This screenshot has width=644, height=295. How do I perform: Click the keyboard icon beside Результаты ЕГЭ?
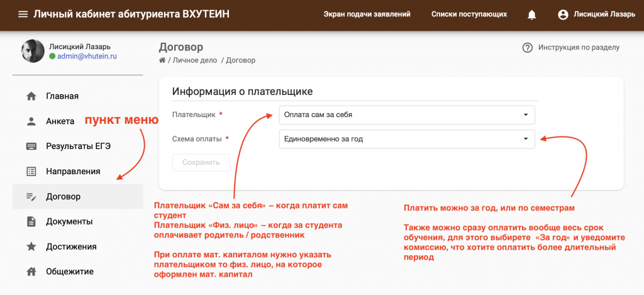(31, 147)
